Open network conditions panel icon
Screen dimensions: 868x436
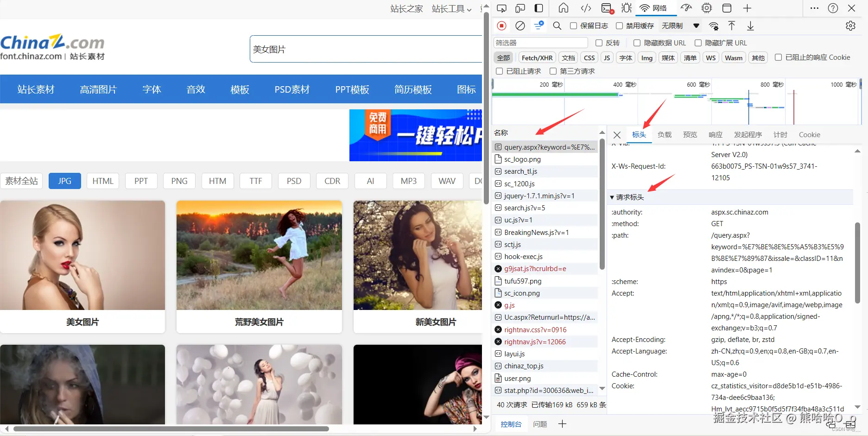(713, 26)
